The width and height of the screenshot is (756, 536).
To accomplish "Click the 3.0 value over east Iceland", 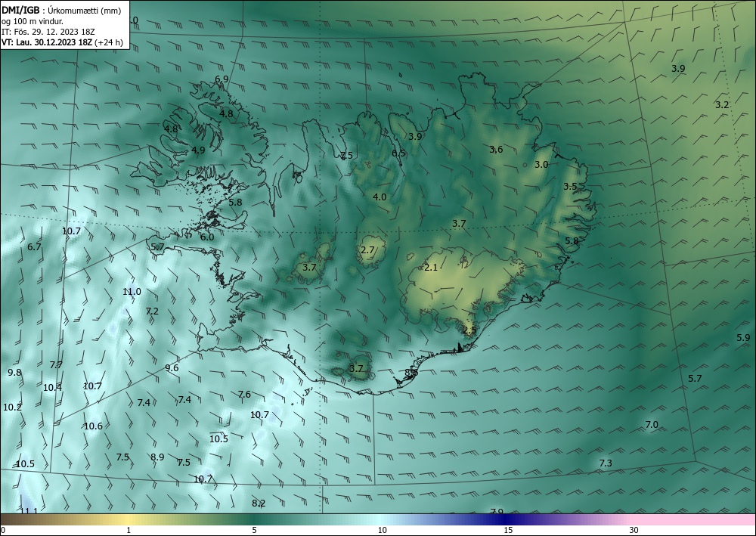I will tap(541, 164).
